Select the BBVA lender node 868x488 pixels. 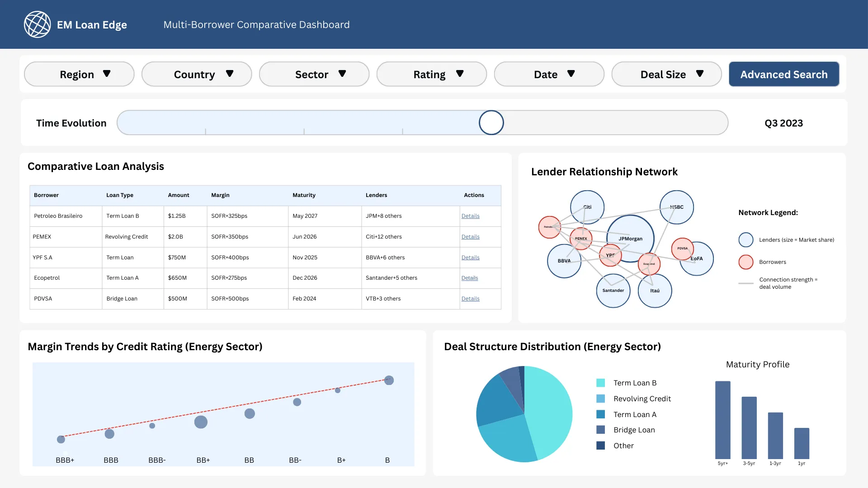point(564,261)
